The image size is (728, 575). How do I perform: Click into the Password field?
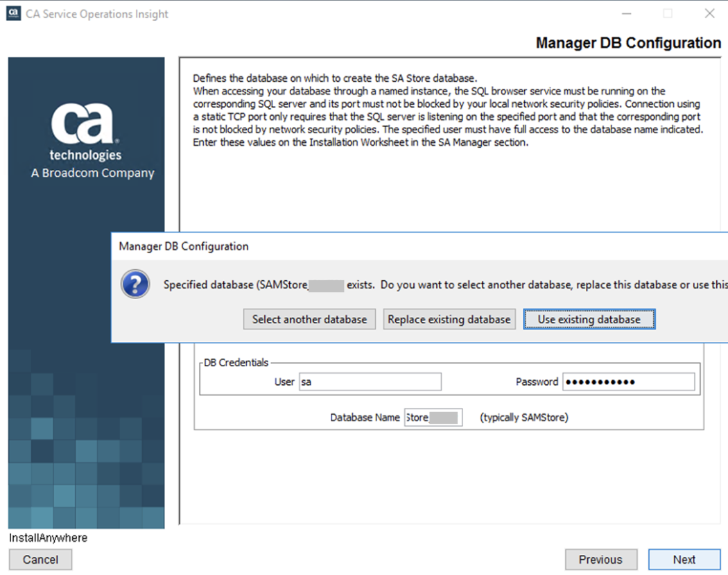[x=628, y=381]
